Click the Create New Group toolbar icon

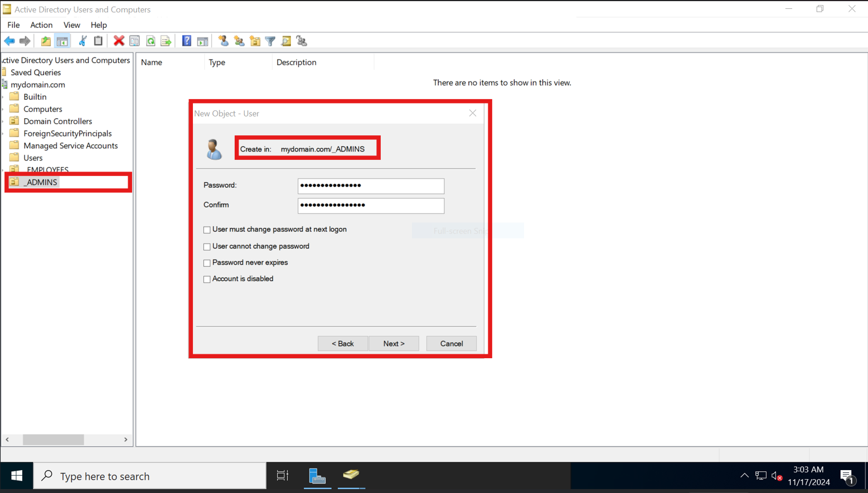click(239, 41)
